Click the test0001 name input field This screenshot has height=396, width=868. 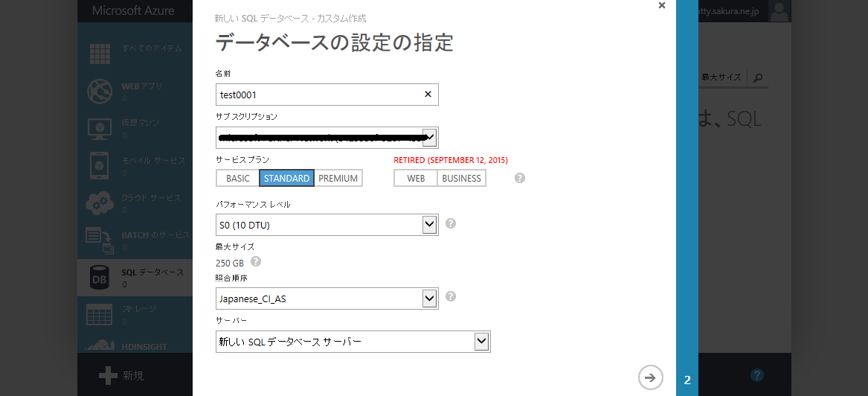tap(327, 95)
